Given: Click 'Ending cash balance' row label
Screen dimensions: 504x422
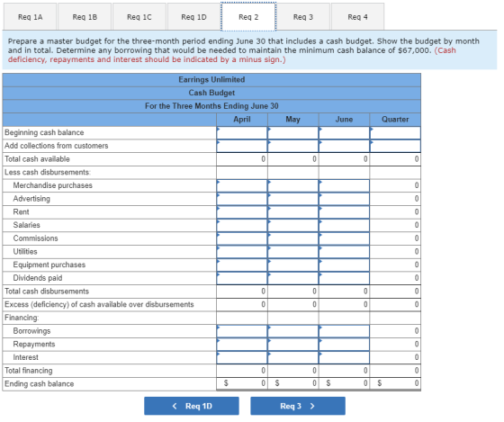Looking at the screenshot, I should point(40,383).
